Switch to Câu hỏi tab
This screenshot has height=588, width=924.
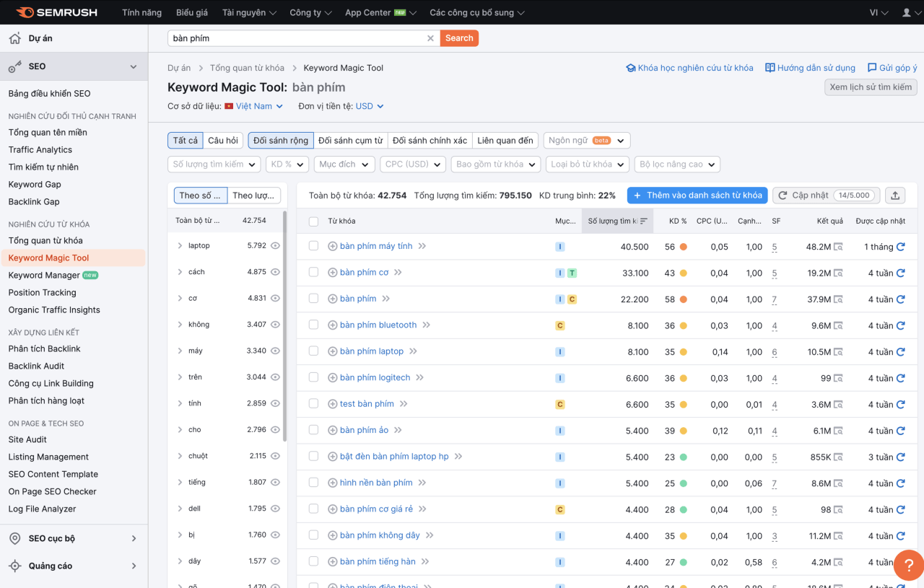click(223, 141)
